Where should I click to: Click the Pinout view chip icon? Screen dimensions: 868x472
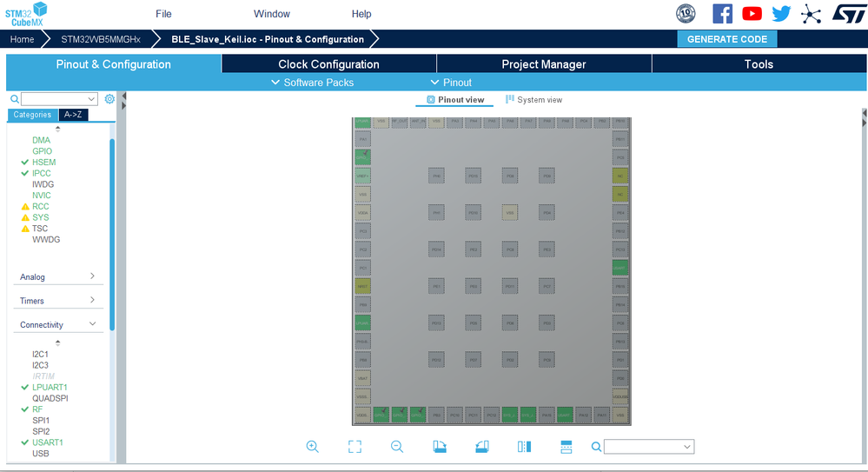(431, 100)
